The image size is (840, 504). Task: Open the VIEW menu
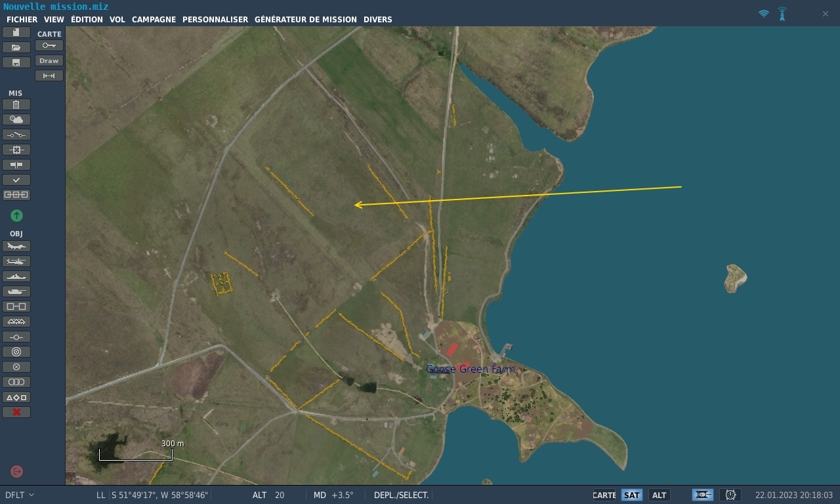click(54, 20)
